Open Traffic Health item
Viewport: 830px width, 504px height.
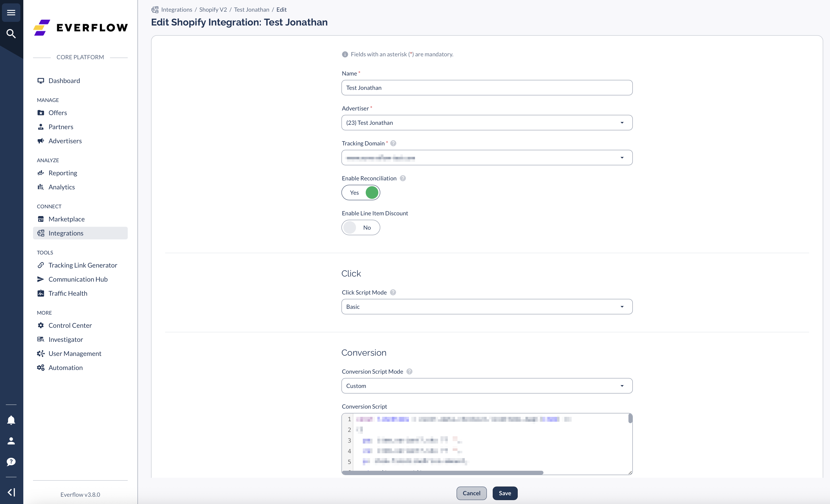point(80,293)
